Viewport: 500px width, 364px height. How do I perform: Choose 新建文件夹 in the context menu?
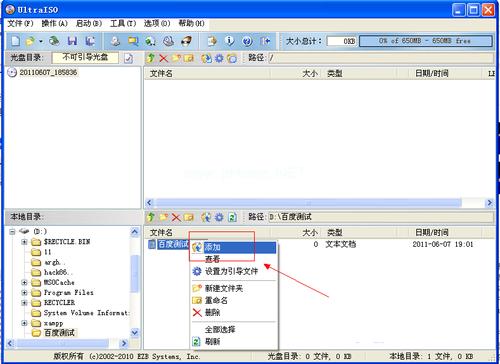(x=234, y=288)
